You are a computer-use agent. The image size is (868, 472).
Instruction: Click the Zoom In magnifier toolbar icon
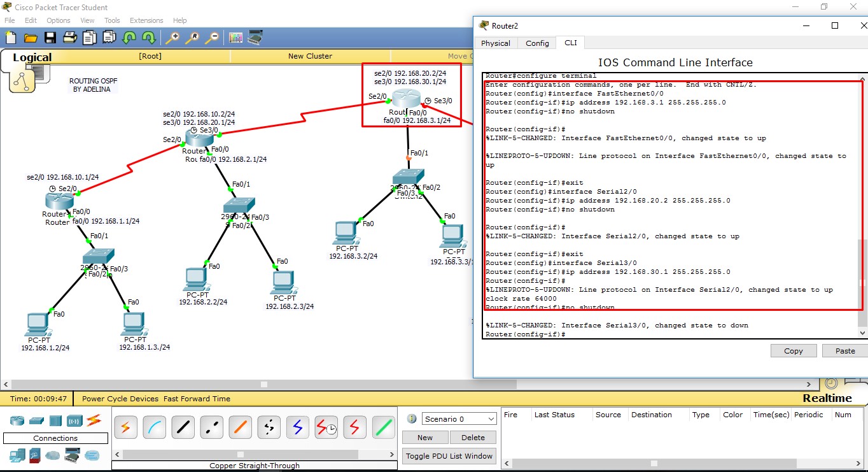[172, 38]
